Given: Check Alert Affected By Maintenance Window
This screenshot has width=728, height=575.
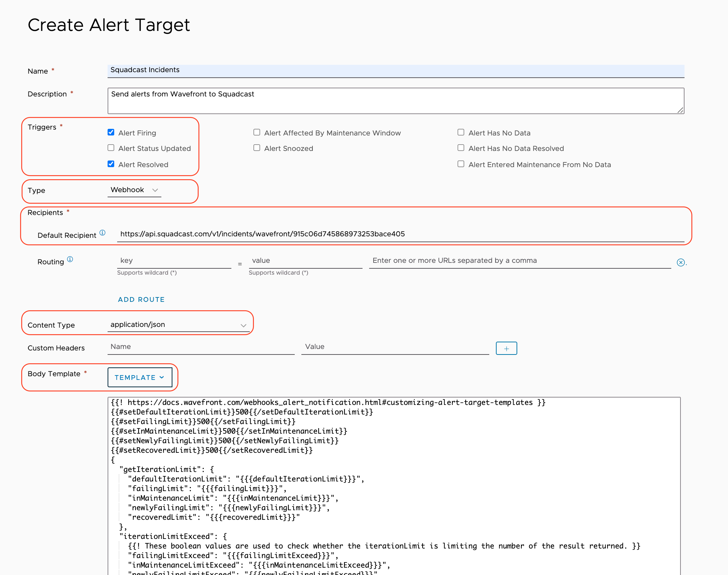Looking at the screenshot, I should (257, 132).
